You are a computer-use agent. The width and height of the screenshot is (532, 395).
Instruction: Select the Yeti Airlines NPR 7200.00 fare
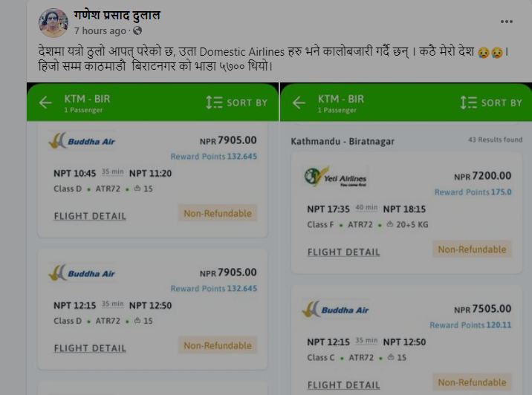click(482, 176)
